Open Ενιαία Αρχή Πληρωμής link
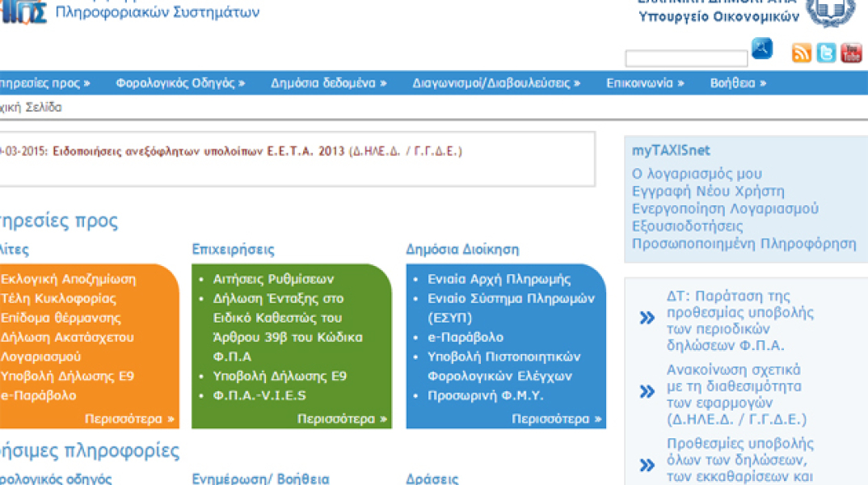 click(x=499, y=279)
